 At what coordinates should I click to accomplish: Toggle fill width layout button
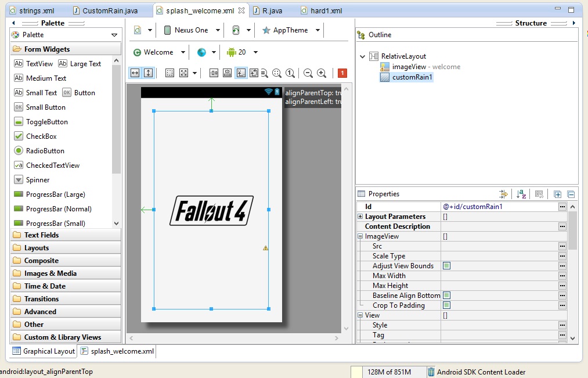click(x=135, y=73)
